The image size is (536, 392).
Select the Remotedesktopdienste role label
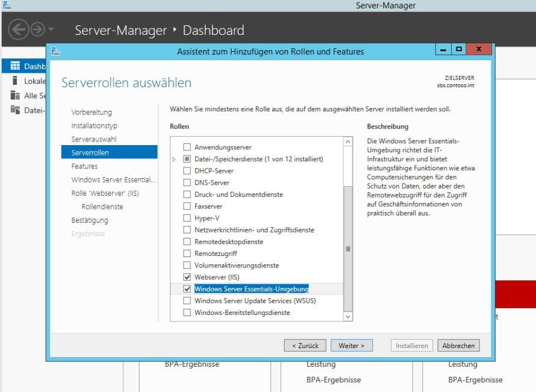point(229,241)
